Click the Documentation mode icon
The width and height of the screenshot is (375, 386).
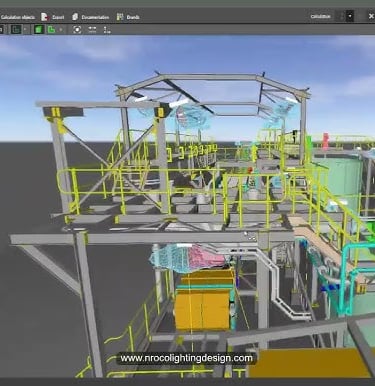point(75,17)
